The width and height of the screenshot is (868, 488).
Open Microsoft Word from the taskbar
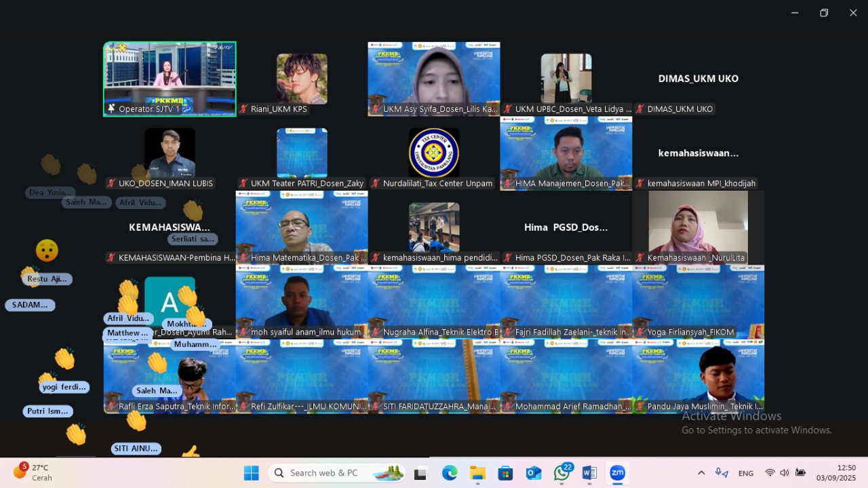(589, 473)
